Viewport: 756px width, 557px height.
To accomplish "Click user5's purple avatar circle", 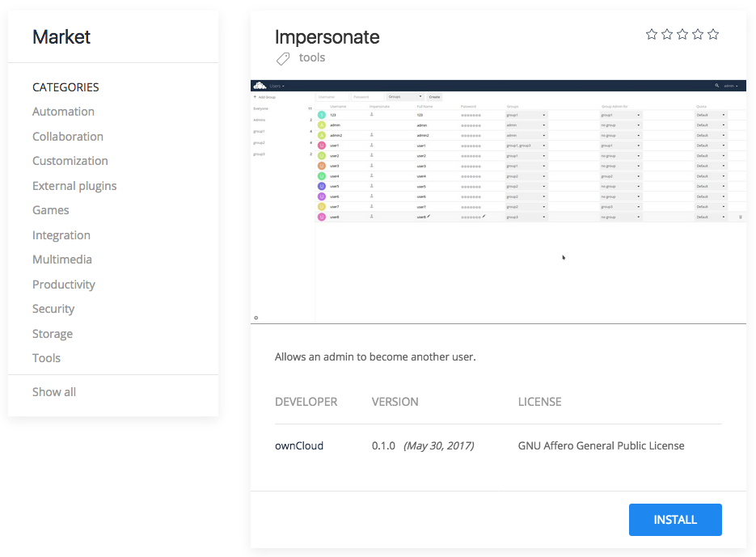I will tap(320, 188).
